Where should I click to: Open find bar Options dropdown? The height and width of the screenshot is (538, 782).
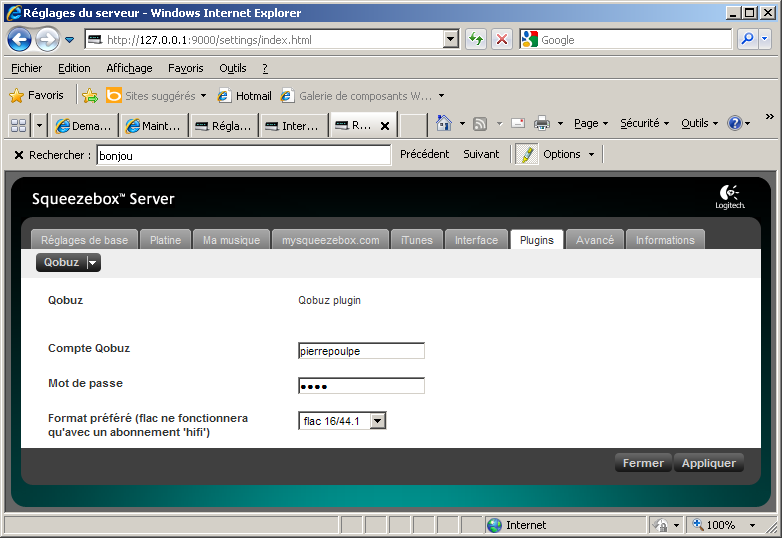pyautogui.click(x=569, y=154)
